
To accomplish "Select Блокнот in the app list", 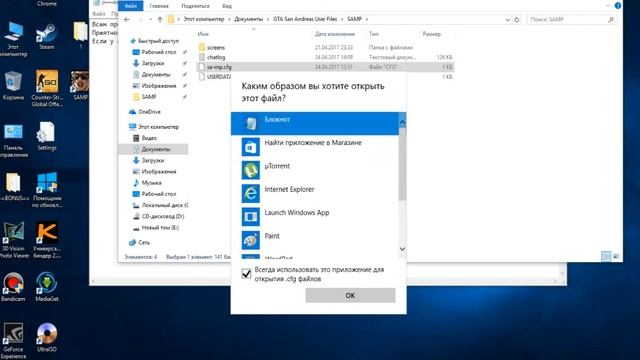I will point(315,123).
